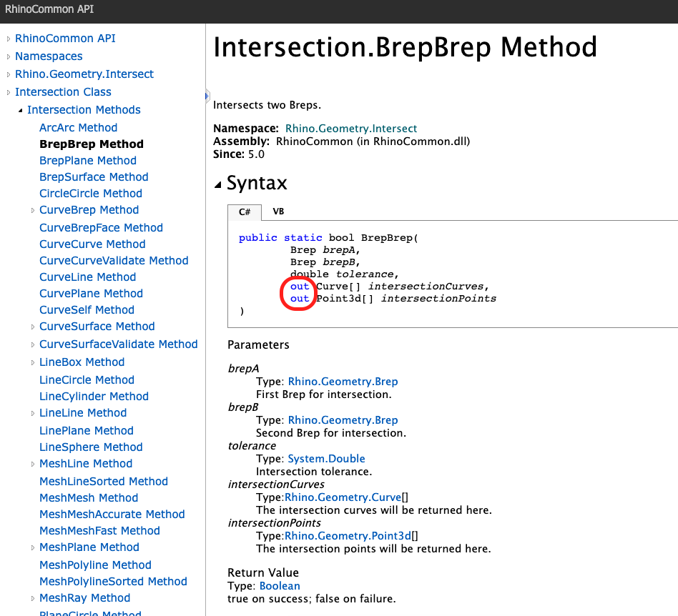Open the CurvePlane Method page

tap(92, 293)
